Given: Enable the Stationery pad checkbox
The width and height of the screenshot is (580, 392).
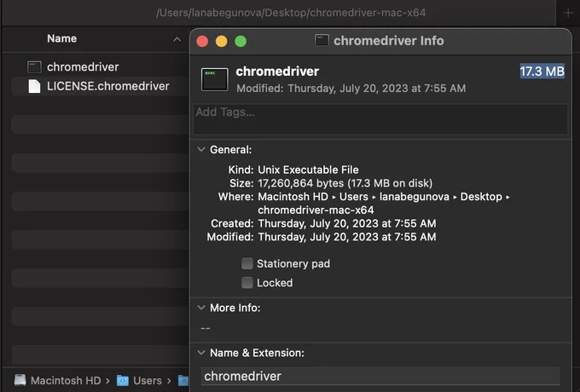Looking at the screenshot, I should point(247,263).
